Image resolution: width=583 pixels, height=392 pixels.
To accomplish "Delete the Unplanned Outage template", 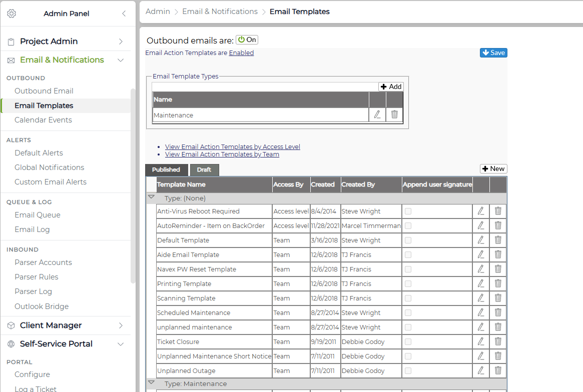I will 498,370.
